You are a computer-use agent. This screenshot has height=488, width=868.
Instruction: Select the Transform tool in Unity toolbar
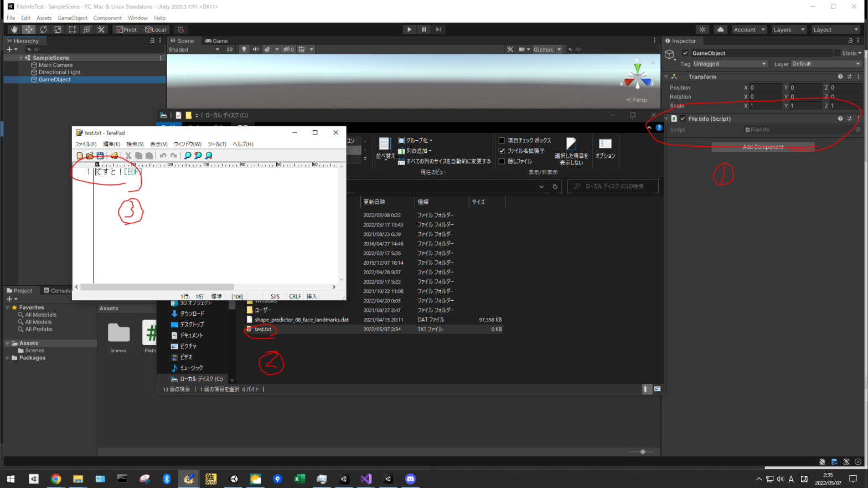click(86, 29)
